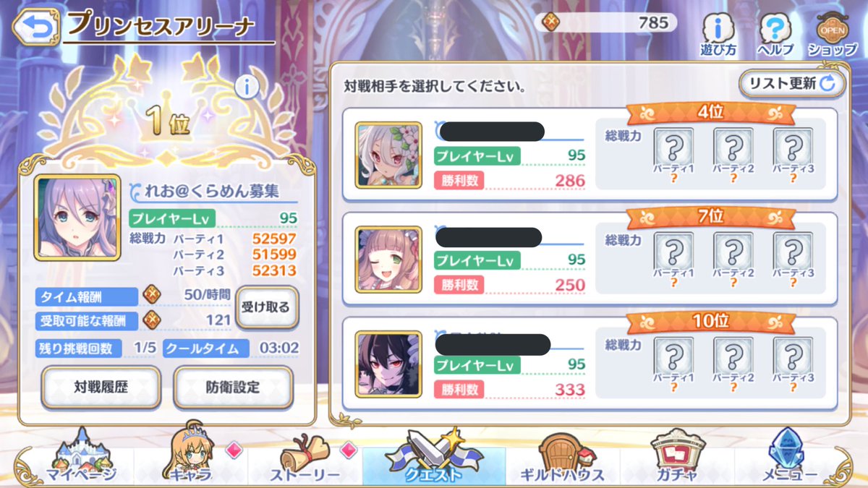The image size is (868, 488).
Task: Open 対戦履歴 battle history
Action: pyautogui.click(x=101, y=387)
